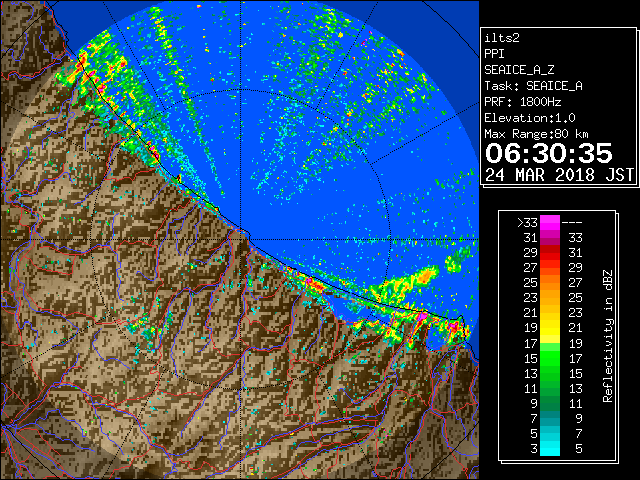Pick the yellow 19–21 dBZ swatch

(550, 328)
